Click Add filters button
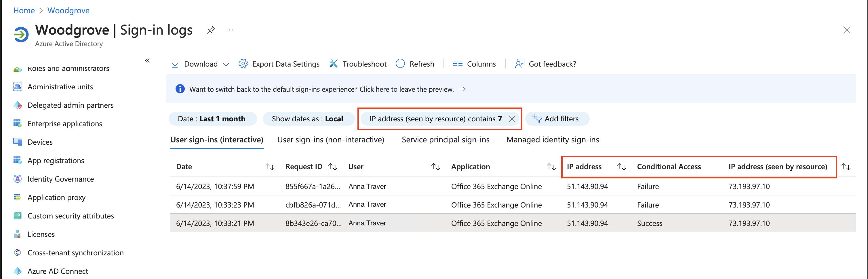The height and width of the screenshot is (279, 868). coord(557,119)
